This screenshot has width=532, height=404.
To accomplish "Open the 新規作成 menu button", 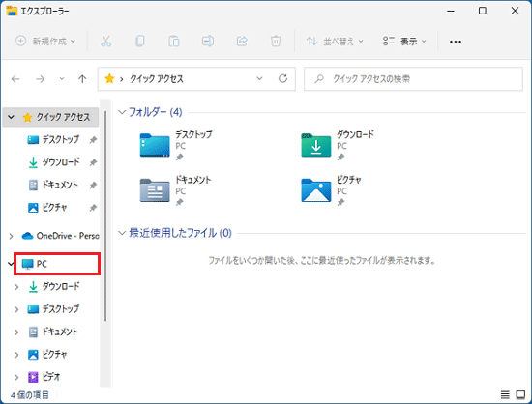I will tap(45, 42).
